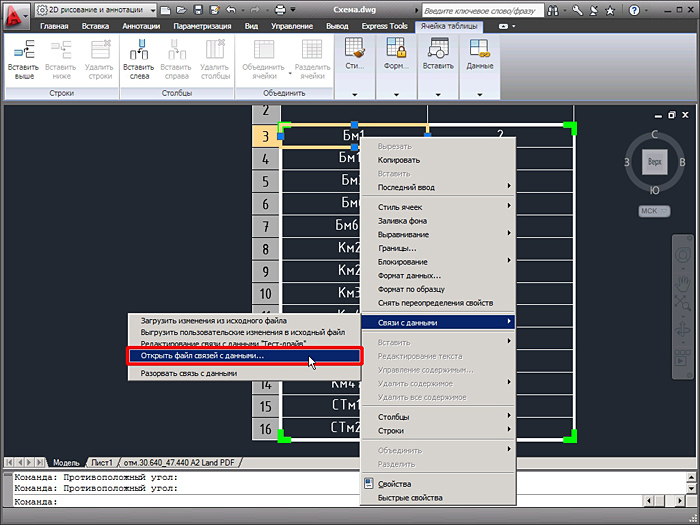Screen dimensions: 700x525
Task: Click the navigation bar pan hand icon
Action: 683,283
